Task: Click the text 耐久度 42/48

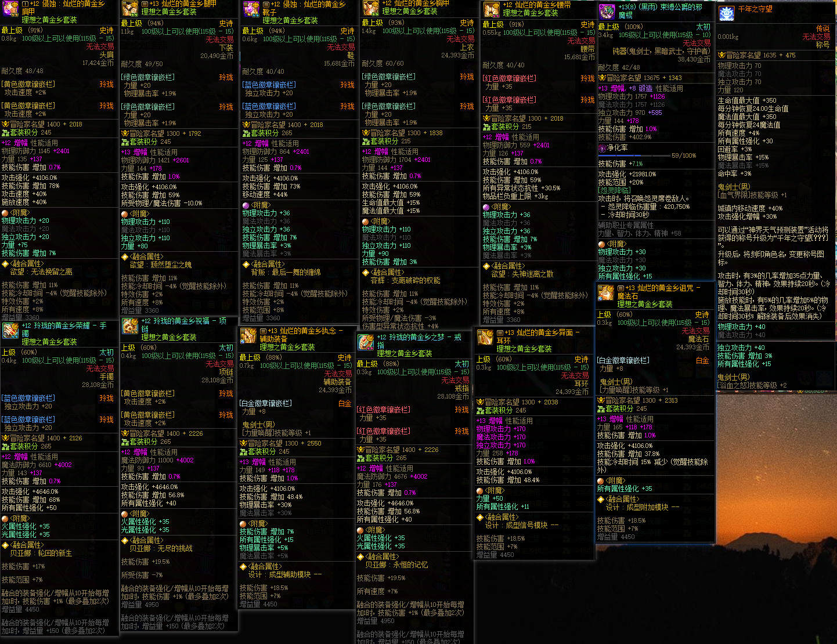Action: tap(619, 68)
